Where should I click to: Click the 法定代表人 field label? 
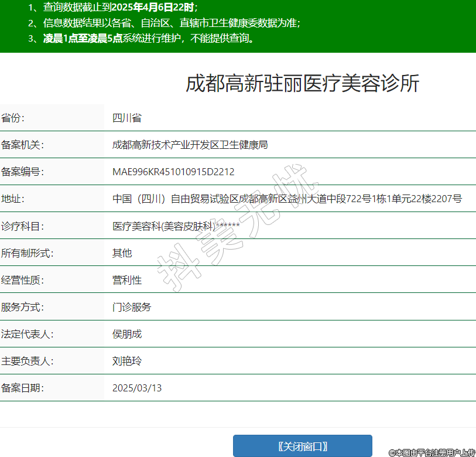28,334
